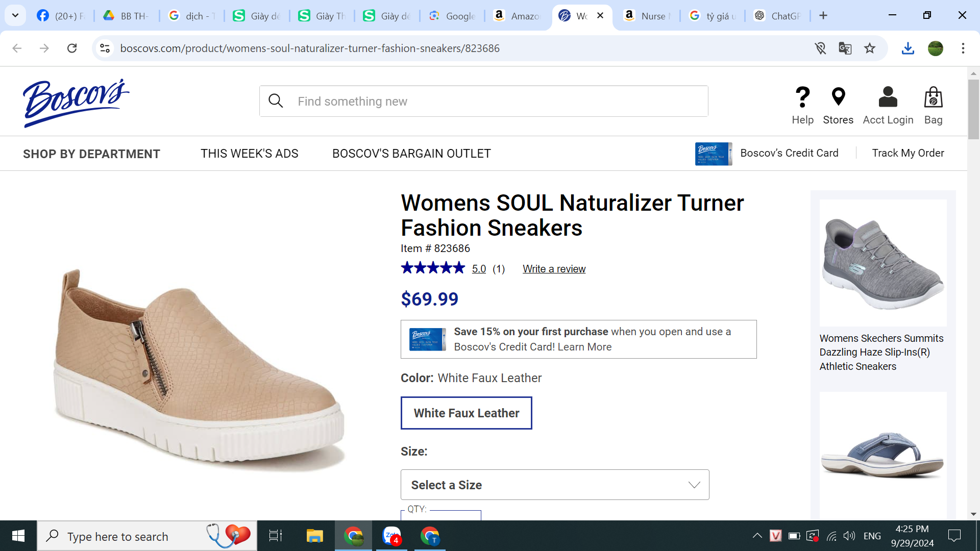Open SHOP BY DEPARTMENT menu
980x551 pixels.
pos(91,154)
